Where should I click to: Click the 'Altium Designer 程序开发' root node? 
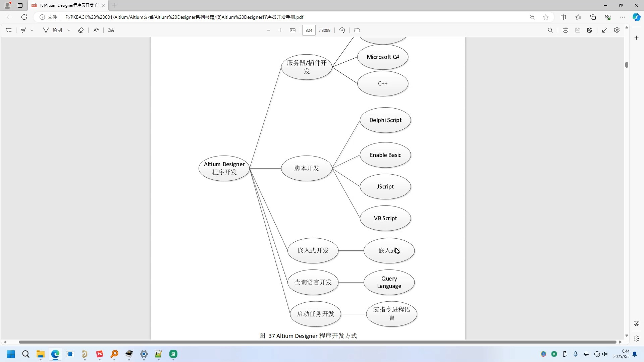224,168
